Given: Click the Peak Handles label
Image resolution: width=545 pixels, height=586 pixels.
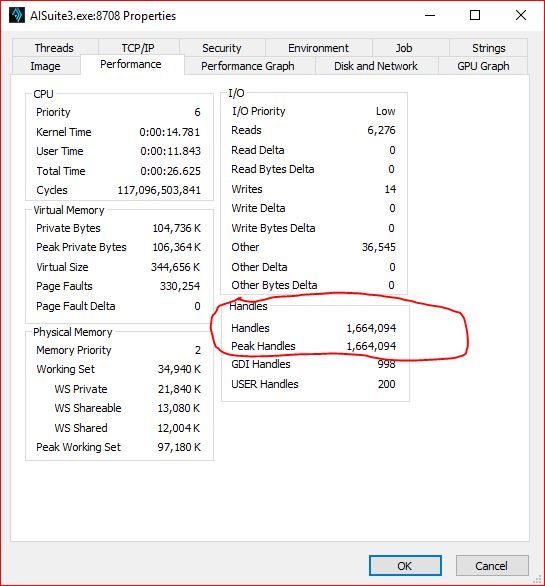Looking at the screenshot, I should 263,346.
